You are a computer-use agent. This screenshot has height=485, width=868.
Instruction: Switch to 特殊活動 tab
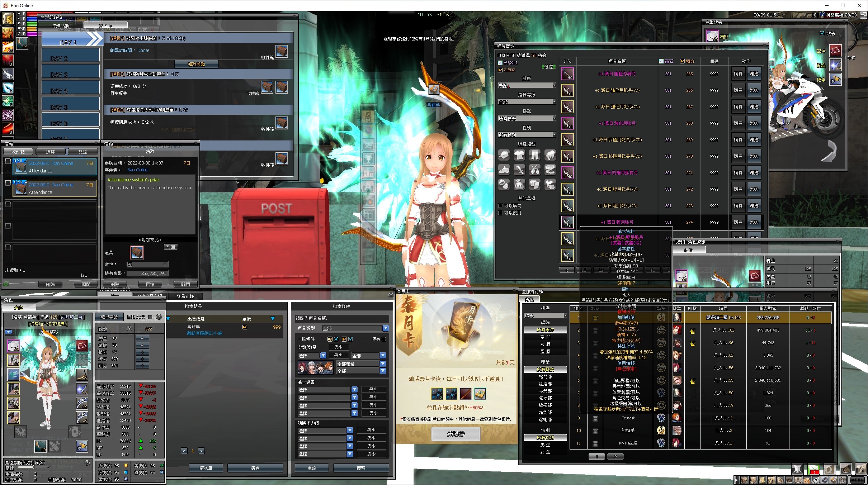tap(61, 26)
